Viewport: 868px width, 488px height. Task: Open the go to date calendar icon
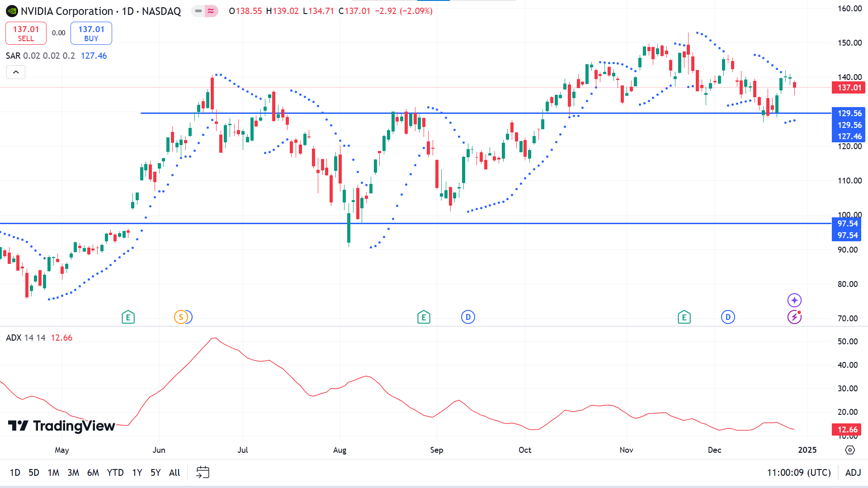click(x=203, y=473)
